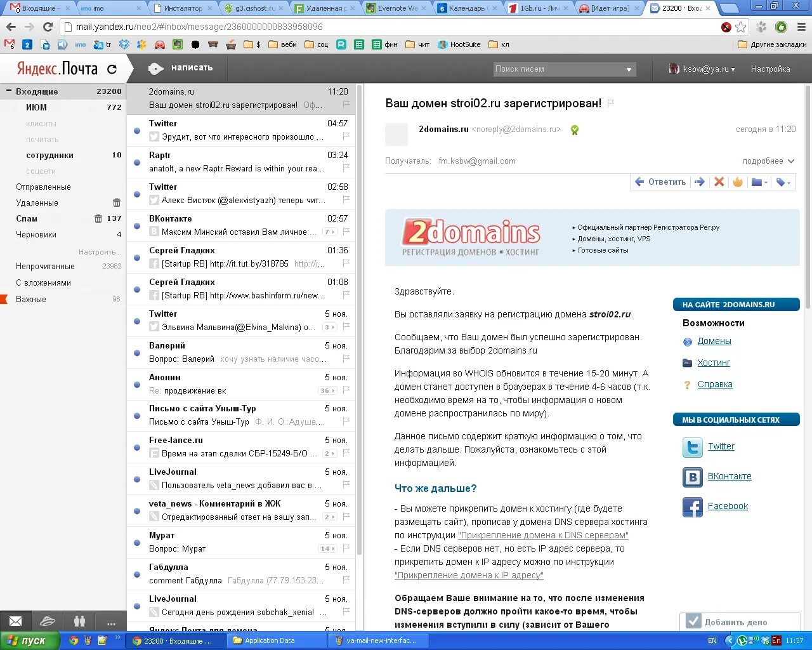This screenshot has width=812, height=650.
Task: Open the ИЮМ subfolder
Action: coord(36,108)
